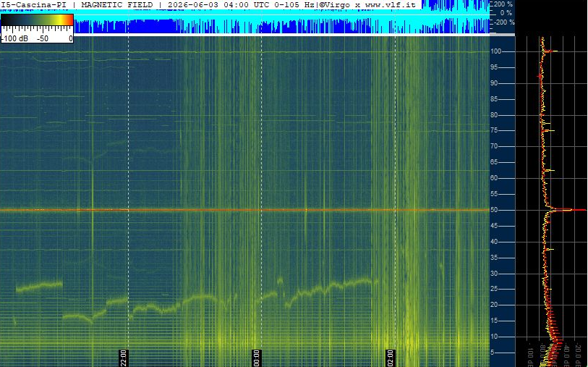Click the '0-105 Hz' range text
Image resolution: width=588 pixels, height=367 pixels.
point(293,5)
